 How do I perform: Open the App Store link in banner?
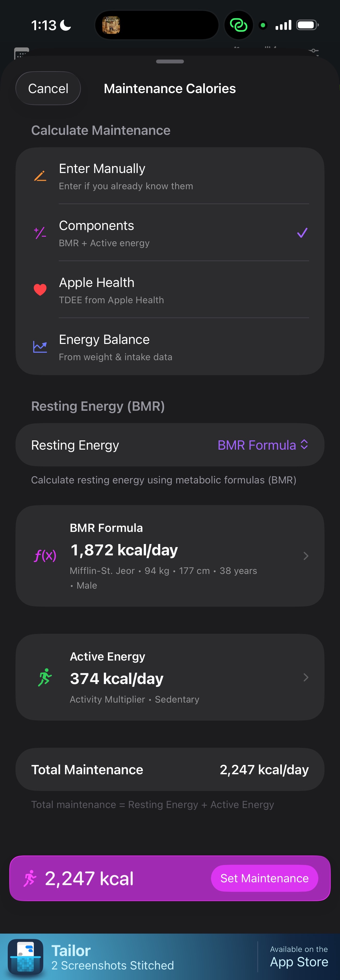click(299, 957)
